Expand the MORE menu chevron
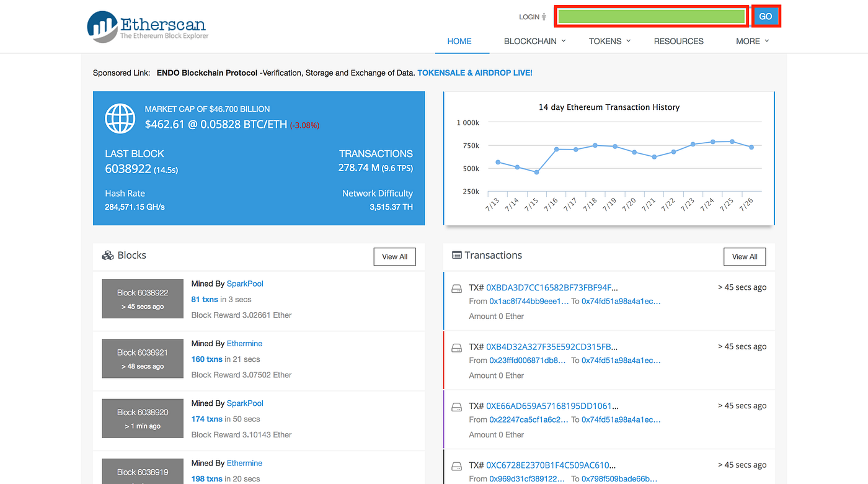Screen dimensions: 868x484 click(767, 41)
